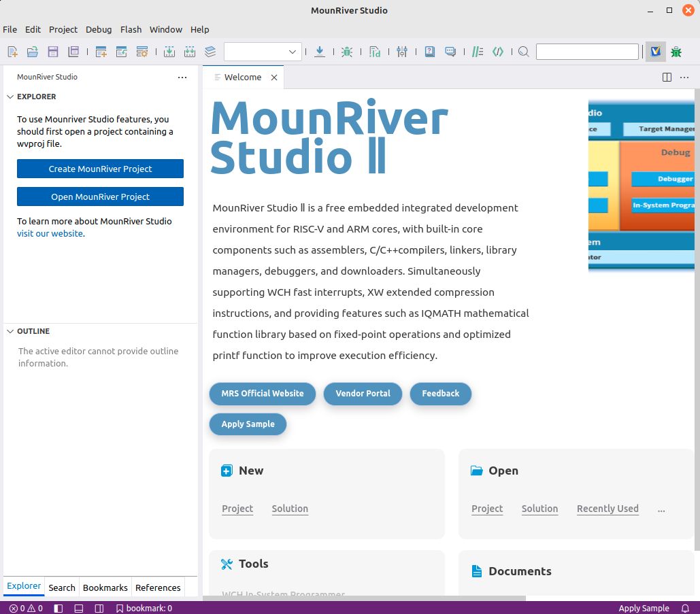Open the Project menu
700x614 pixels.
tap(63, 29)
